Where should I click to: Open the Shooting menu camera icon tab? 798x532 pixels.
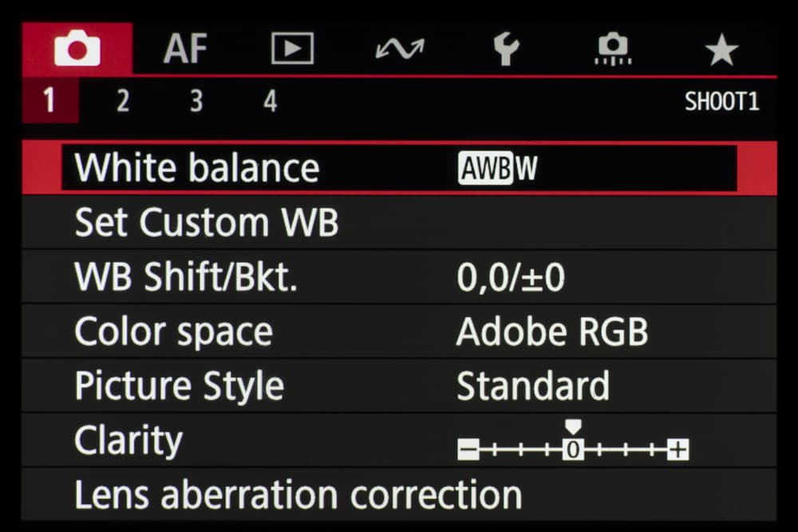click(77, 49)
